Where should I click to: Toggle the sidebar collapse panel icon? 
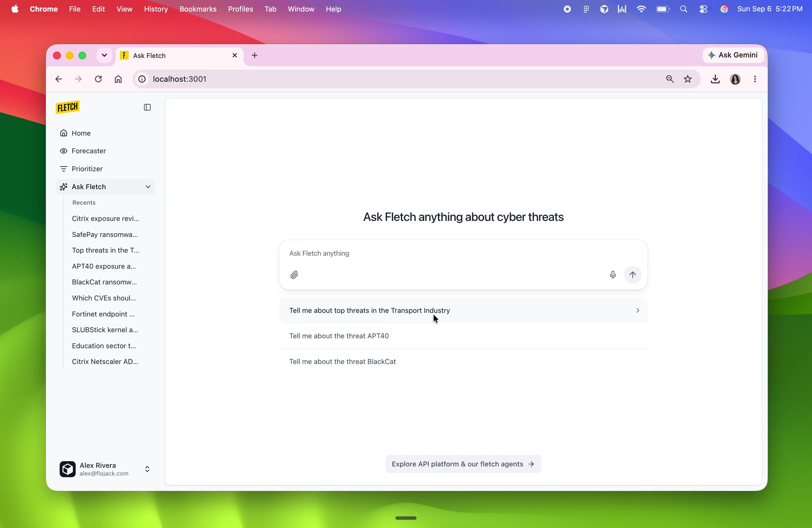(x=147, y=107)
